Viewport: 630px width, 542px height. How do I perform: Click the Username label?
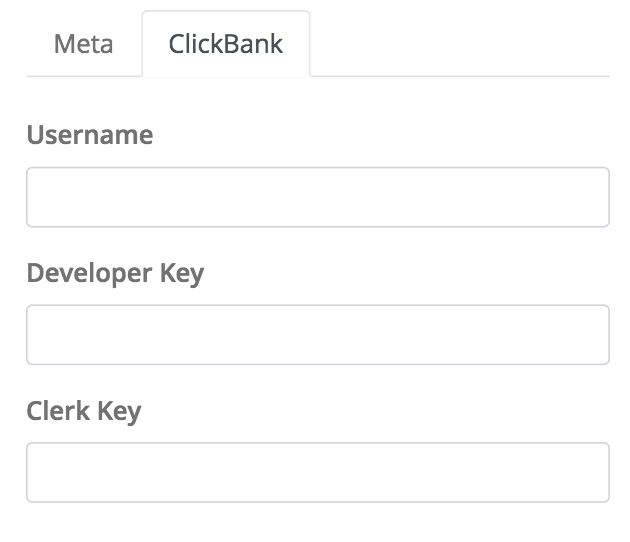pyautogui.click(x=90, y=135)
